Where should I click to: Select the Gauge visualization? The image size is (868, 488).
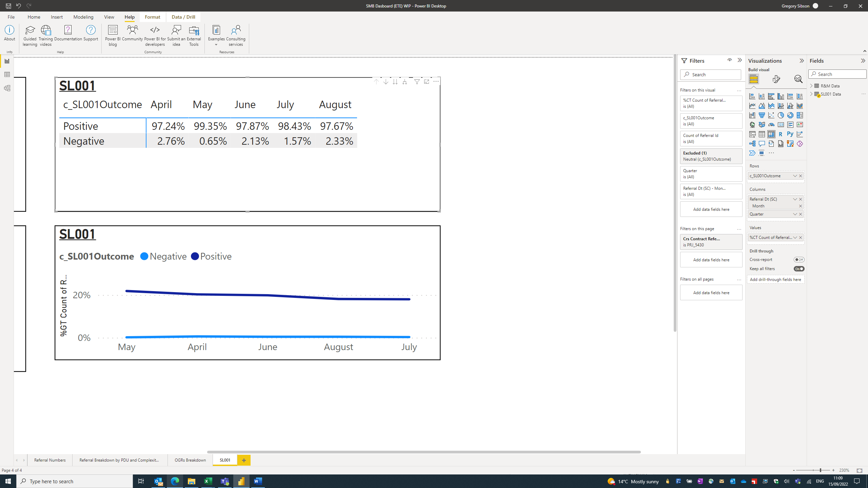click(x=771, y=125)
